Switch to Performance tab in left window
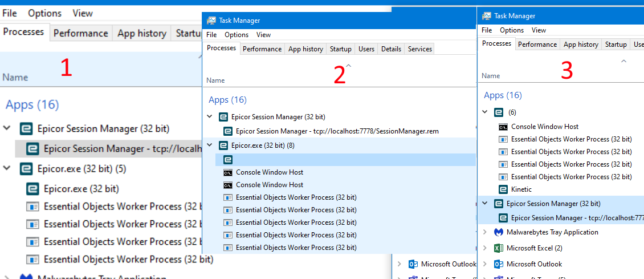The height and width of the screenshot is (279, 644). pos(81,33)
